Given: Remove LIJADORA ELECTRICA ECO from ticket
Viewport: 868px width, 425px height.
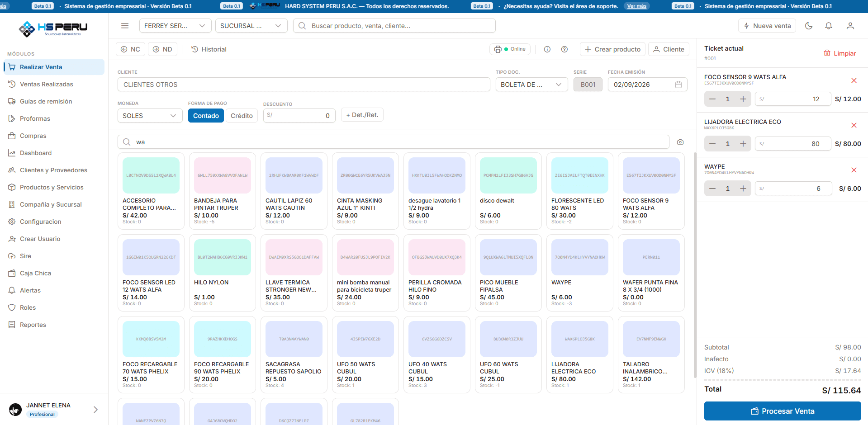Looking at the screenshot, I should (854, 125).
